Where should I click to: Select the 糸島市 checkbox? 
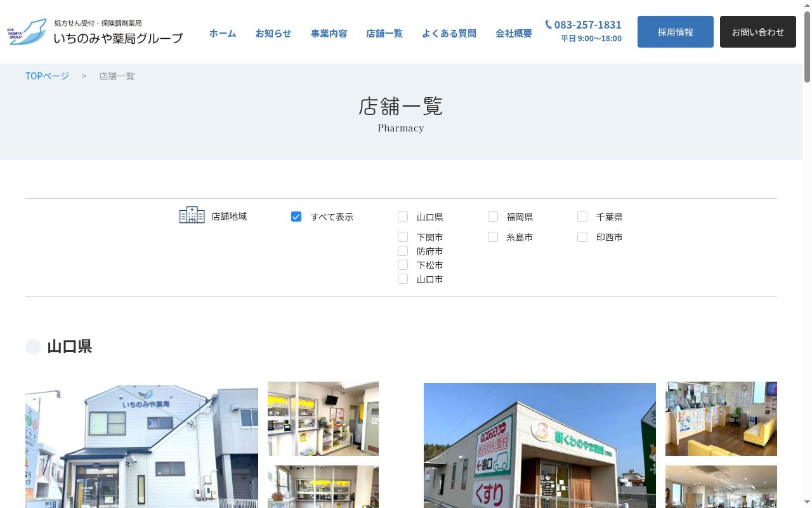[493, 237]
